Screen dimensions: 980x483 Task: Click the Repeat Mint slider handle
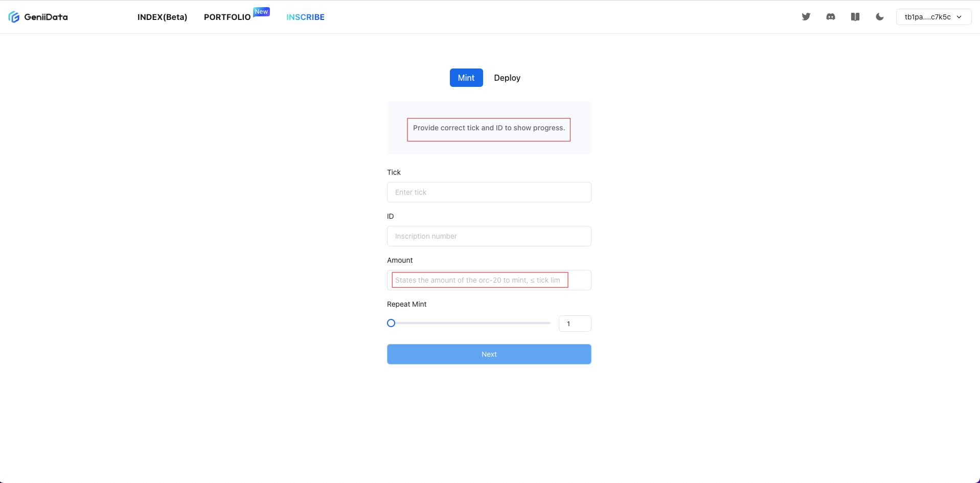(391, 323)
